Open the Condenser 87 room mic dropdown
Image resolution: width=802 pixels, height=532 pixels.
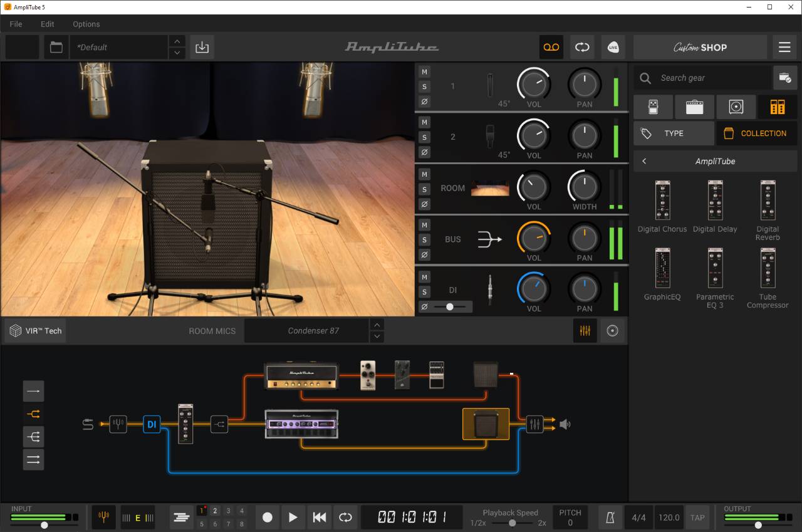coord(306,331)
